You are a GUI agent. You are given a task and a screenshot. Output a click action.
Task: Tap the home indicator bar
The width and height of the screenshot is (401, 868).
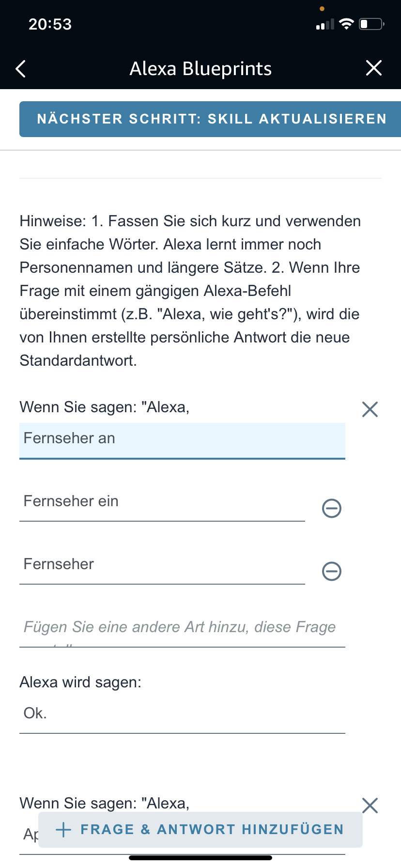pos(200,858)
